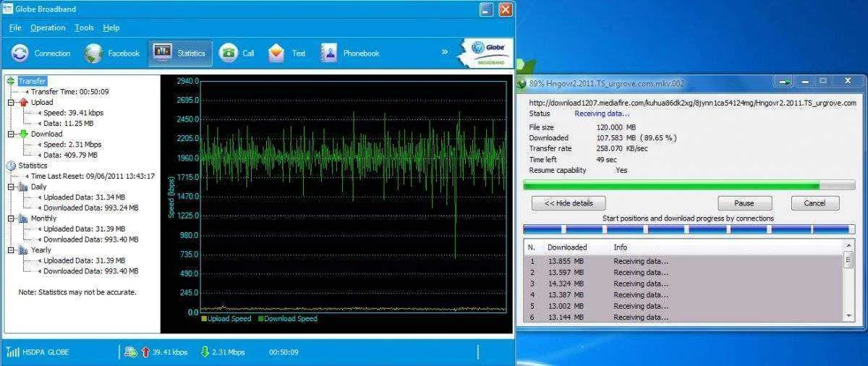
Task: Click status bar red upload arrow
Action: click(145, 352)
